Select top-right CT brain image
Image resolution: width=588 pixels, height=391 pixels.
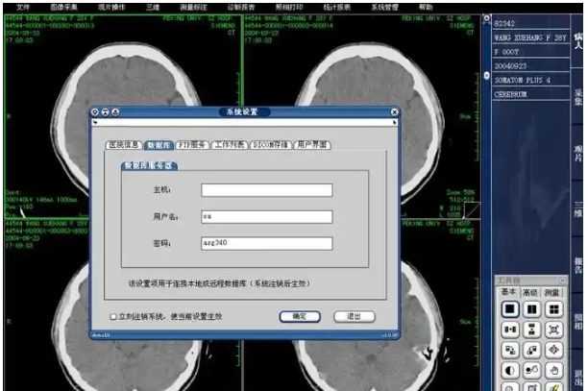pos(361,116)
